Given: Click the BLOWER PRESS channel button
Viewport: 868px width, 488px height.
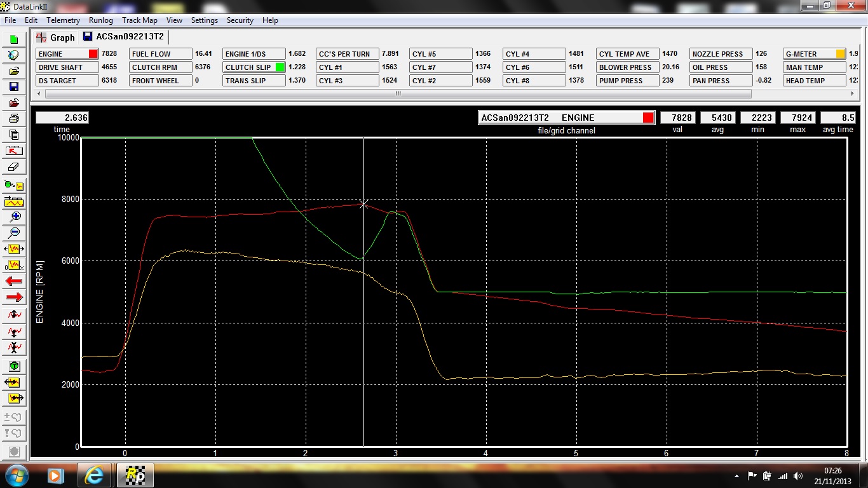Looking at the screenshot, I should pos(627,67).
